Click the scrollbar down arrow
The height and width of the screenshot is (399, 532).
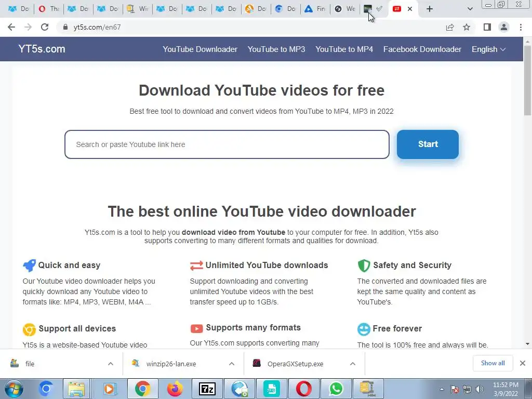(x=527, y=344)
